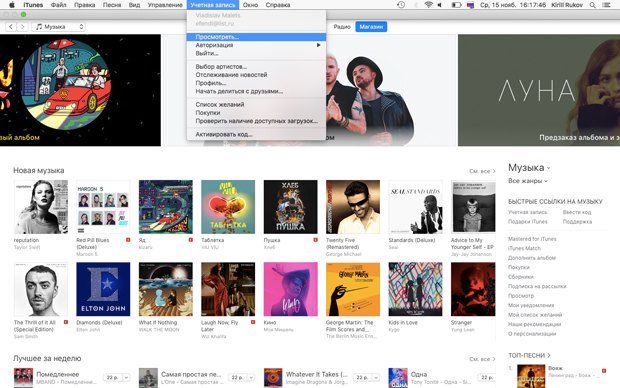Open iTunes Match link
The width and height of the screenshot is (620, 388).
click(524, 248)
